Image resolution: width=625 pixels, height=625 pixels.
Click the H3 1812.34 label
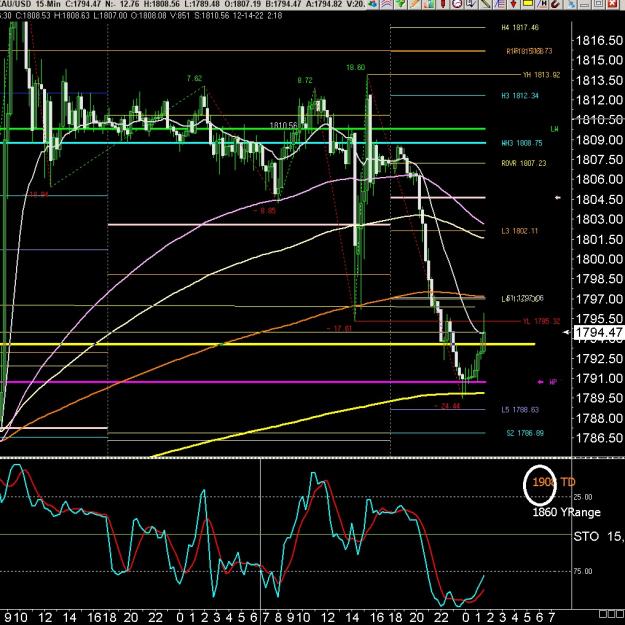tap(520, 96)
